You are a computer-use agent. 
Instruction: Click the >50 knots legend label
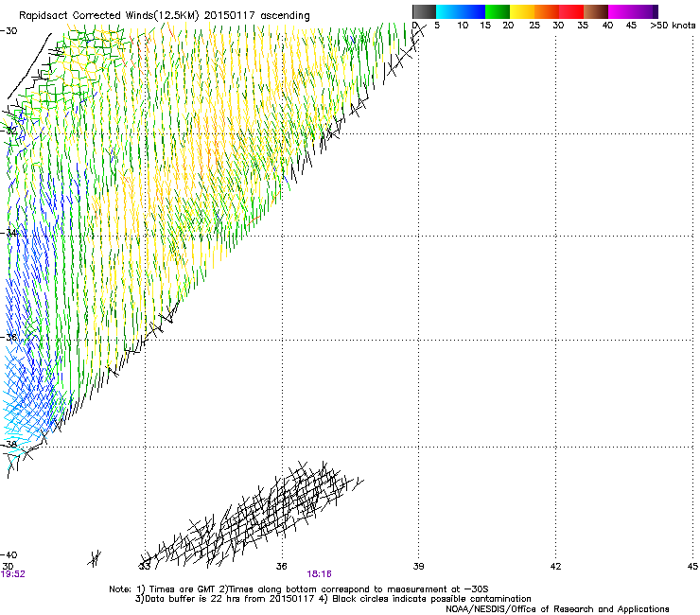(673, 26)
